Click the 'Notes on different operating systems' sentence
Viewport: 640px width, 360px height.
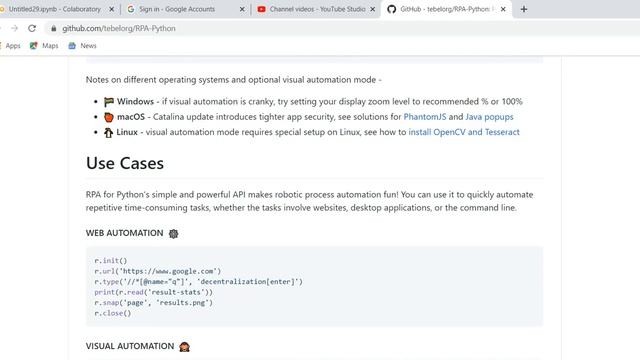tap(233, 80)
